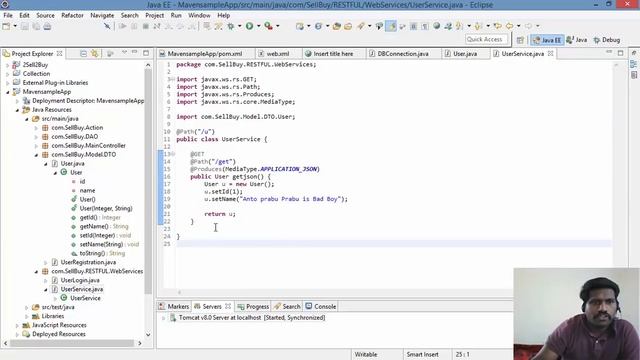Open the Search toolbar flashlight icon
The image size is (640, 360).
pyautogui.click(x=361, y=26)
